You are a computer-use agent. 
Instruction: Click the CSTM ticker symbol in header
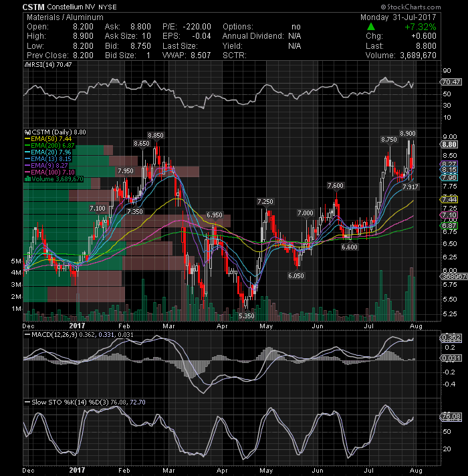(x=33, y=7)
